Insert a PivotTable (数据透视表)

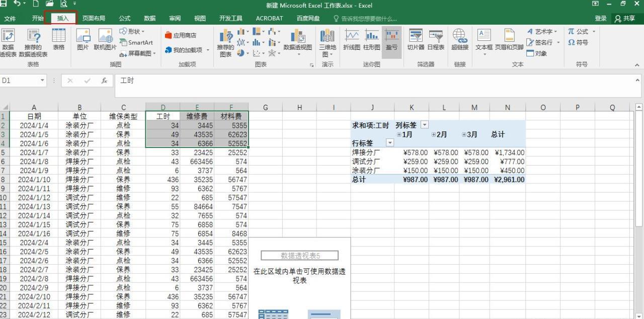[8, 43]
